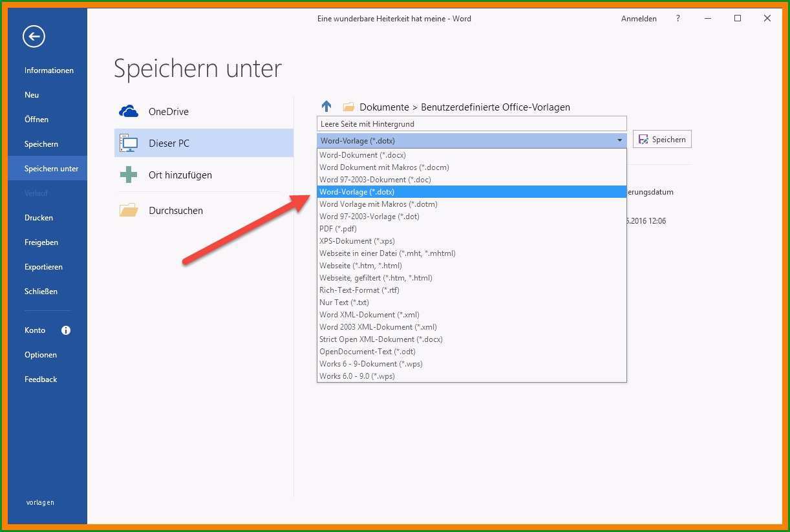Click the question mark help icon
The image size is (790, 532).
tap(678, 19)
